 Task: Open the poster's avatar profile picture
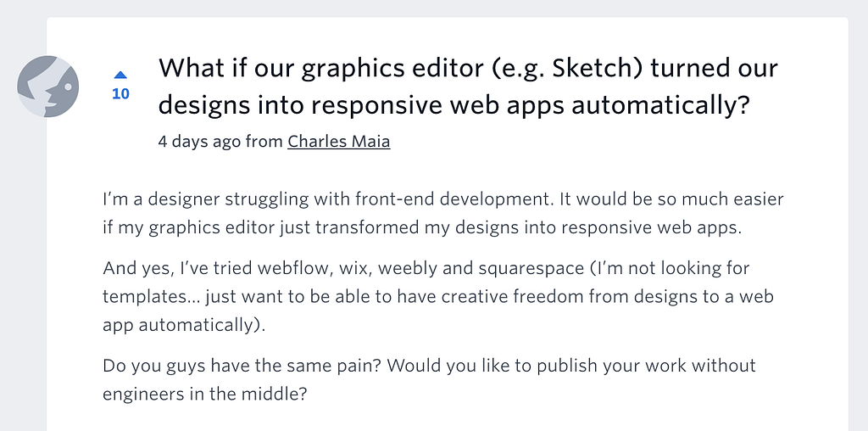click(48, 87)
